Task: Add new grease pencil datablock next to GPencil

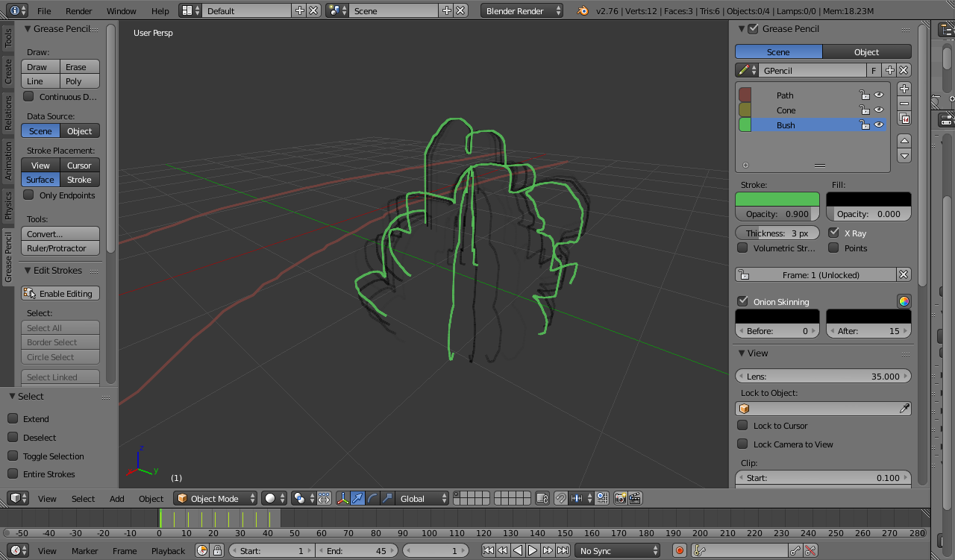Action: (x=889, y=70)
